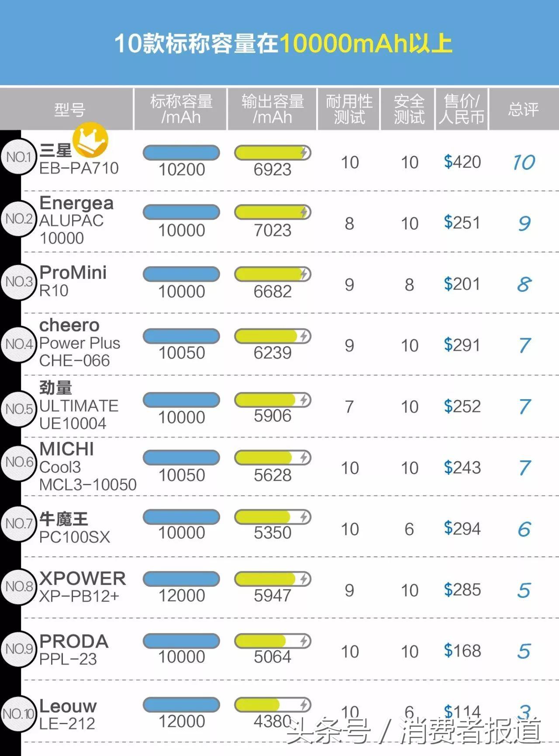The height and width of the screenshot is (756, 559).
Task: Click the 型号 column header
Action: (x=69, y=109)
